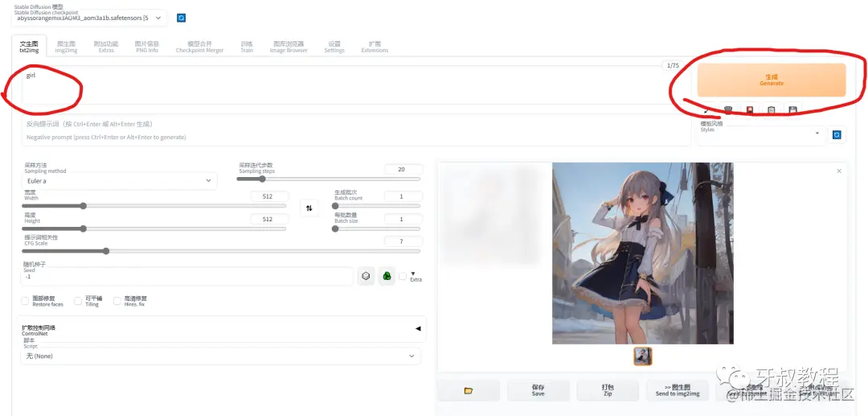
Task: Switch to img2img tab
Action: (x=67, y=47)
